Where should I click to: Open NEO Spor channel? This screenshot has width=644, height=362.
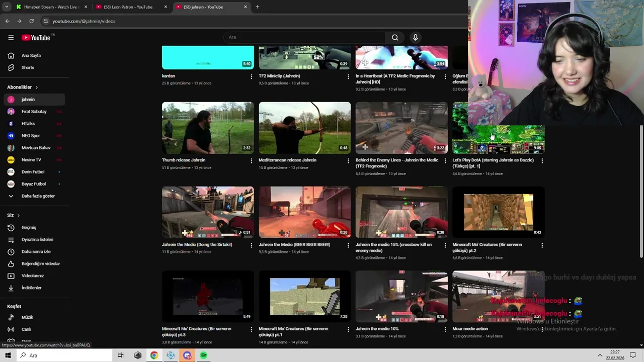34,136
